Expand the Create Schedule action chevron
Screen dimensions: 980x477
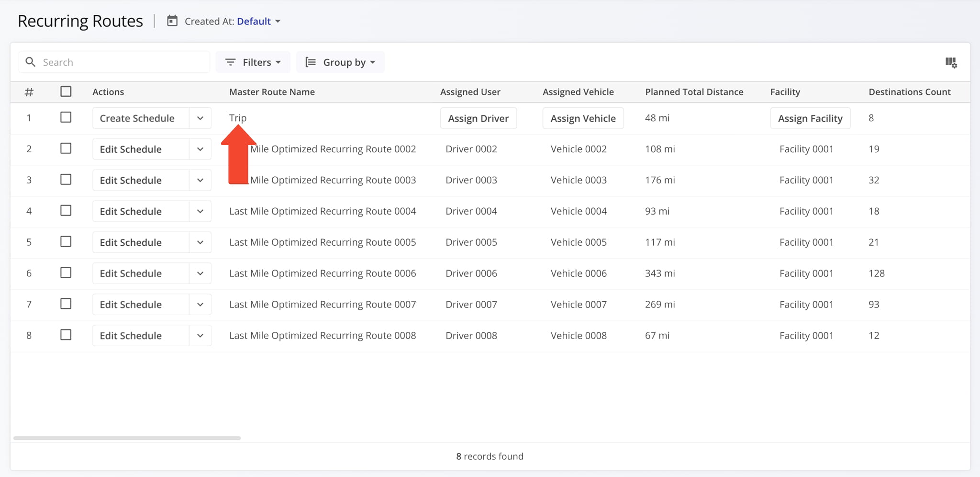(200, 118)
